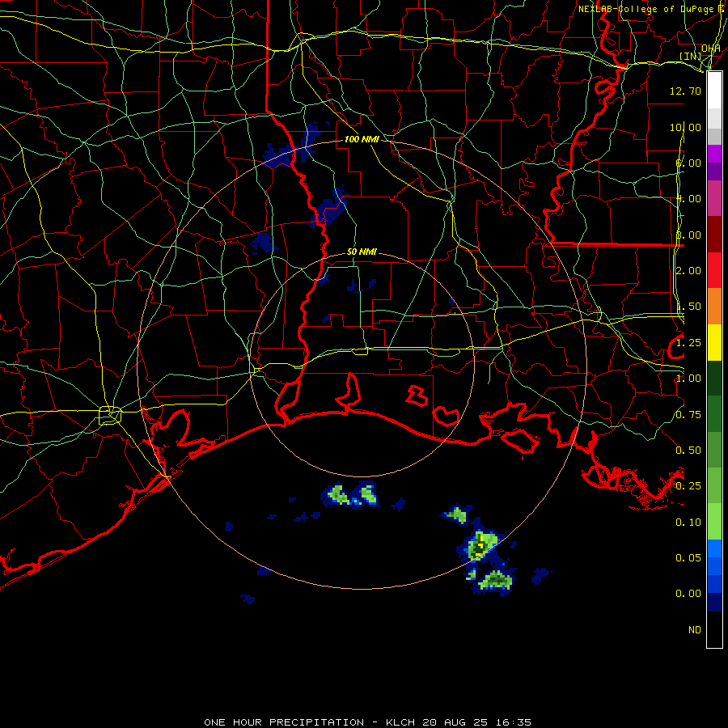The width and height of the screenshot is (728, 728).
Task: Click the 100 NMI range ring label
Action: (x=362, y=139)
